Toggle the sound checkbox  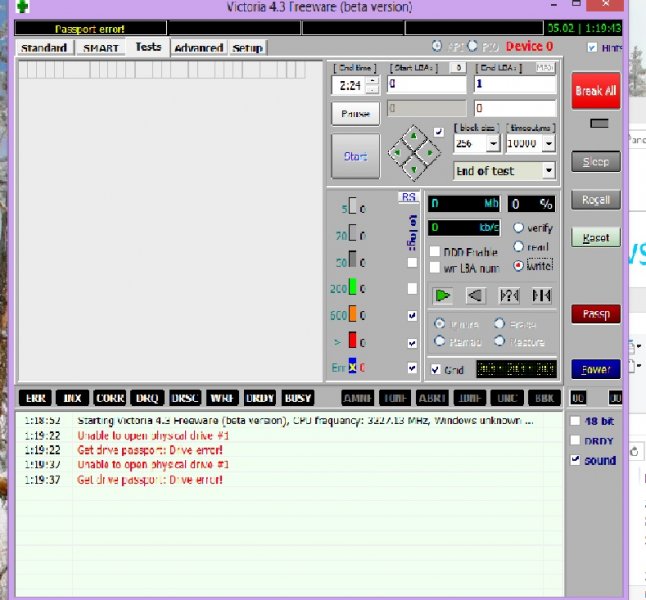pyautogui.click(x=575, y=459)
